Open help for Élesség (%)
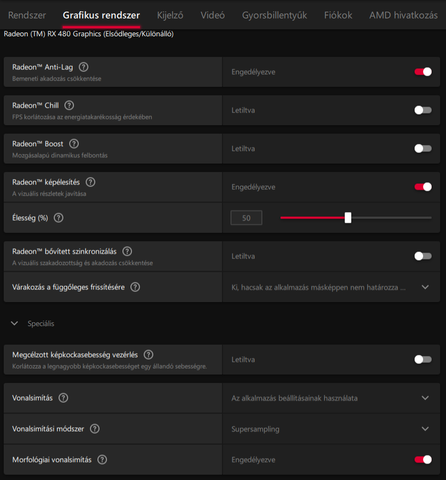 (58, 218)
